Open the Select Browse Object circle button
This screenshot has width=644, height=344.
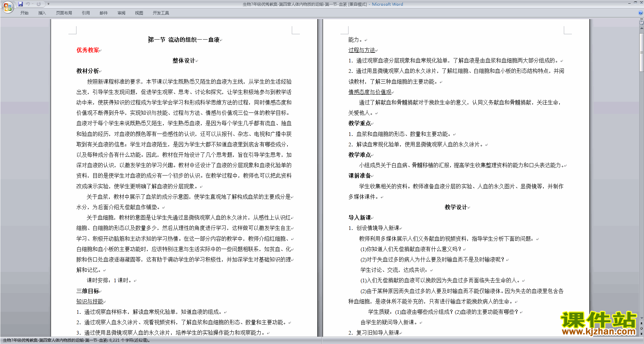click(x=641, y=329)
